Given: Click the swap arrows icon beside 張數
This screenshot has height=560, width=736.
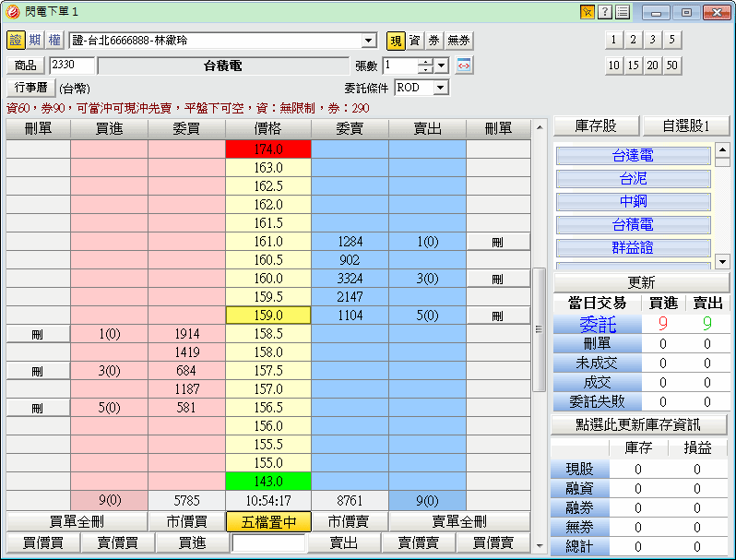Looking at the screenshot, I should 464,66.
